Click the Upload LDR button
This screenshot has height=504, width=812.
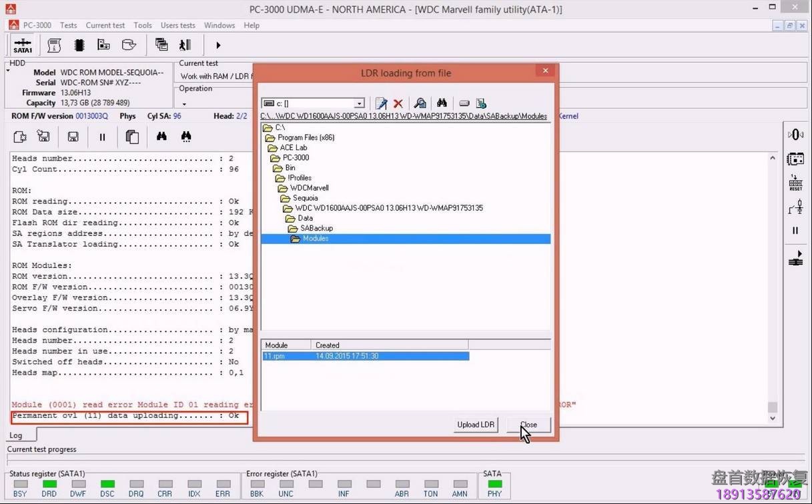click(475, 425)
